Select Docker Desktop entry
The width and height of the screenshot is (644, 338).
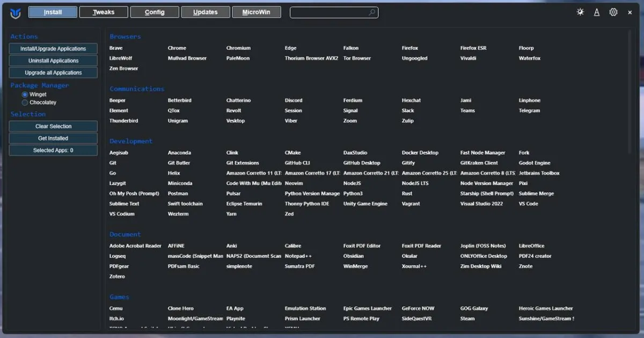[x=420, y=153]
